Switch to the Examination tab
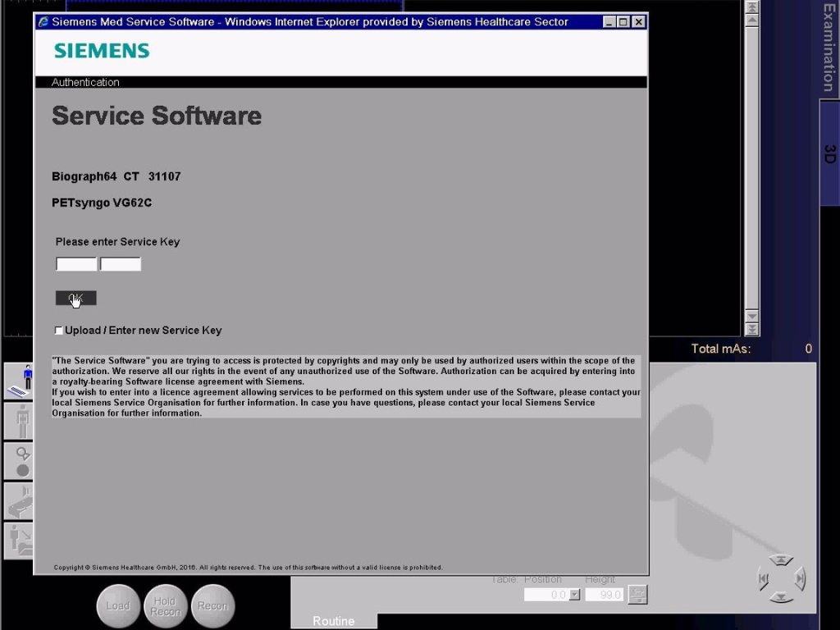840x630 pixels. [x=829, y=48]
